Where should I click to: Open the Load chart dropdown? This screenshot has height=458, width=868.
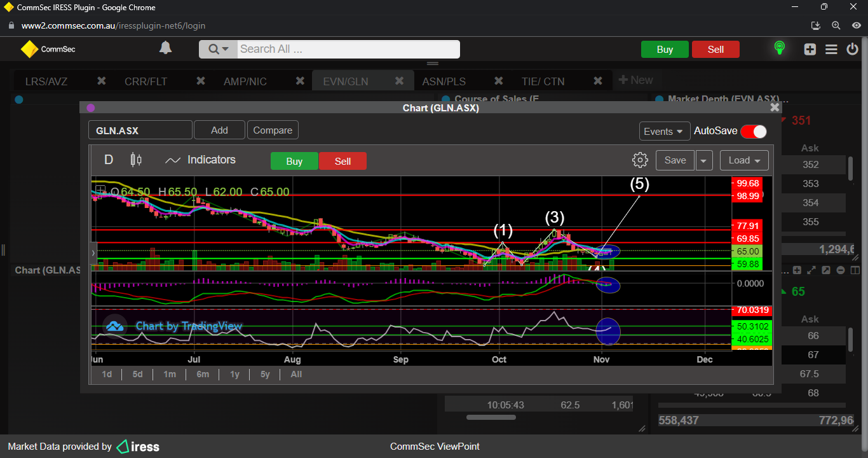744,160
